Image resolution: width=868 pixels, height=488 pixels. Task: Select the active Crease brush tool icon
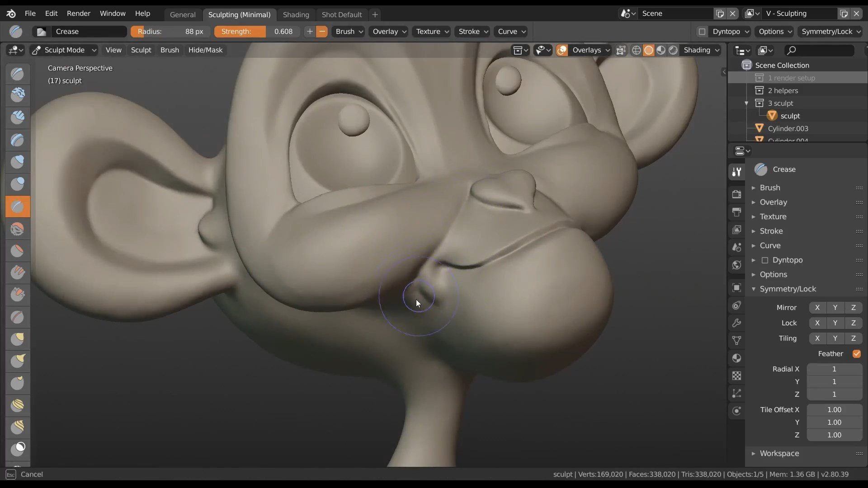(18, 206)
